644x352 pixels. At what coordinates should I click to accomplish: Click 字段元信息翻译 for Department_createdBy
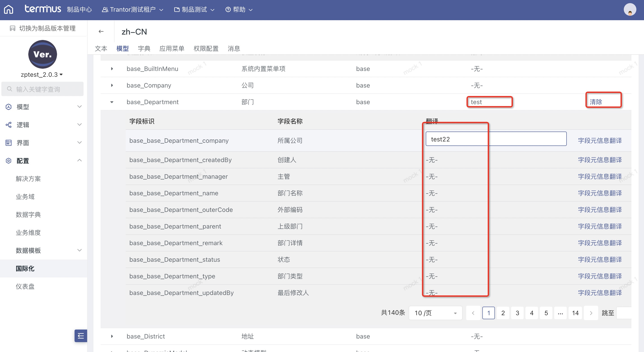pos(600,160)
